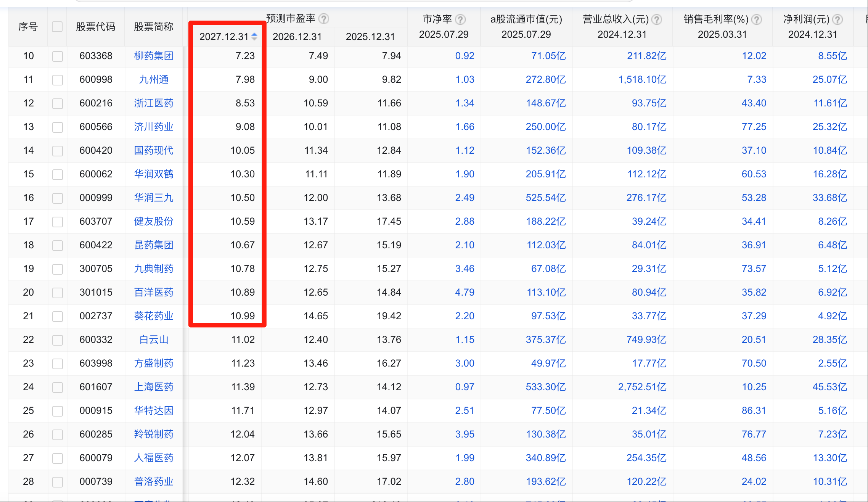This screenshot has height=502, width=868.
Task: Click net profit 33.68亿 for 华润三九
Action: point(830,198)
